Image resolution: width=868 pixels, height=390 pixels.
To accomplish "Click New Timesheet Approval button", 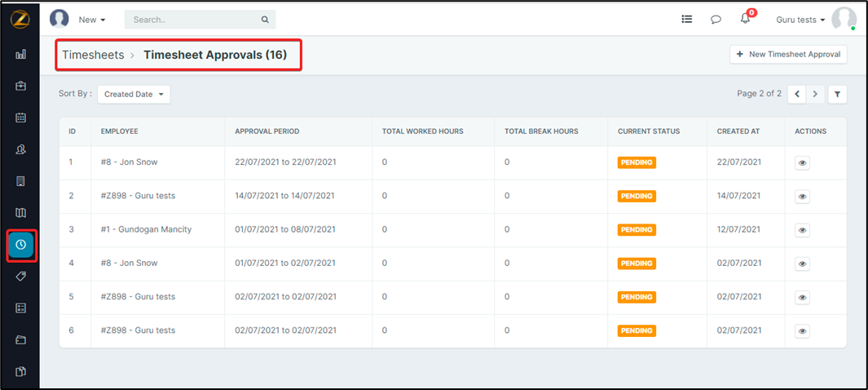I will coord(788,55).
